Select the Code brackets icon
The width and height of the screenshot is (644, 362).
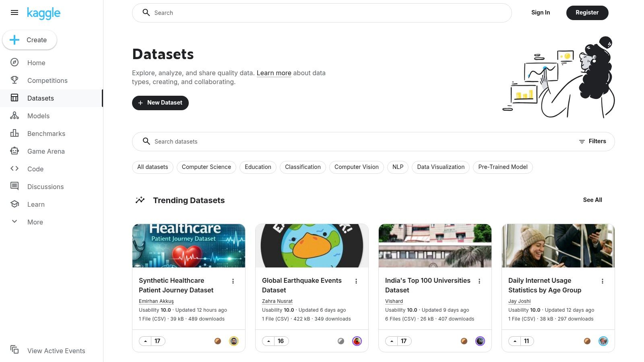pyautogui.click(x=14, y=169)
